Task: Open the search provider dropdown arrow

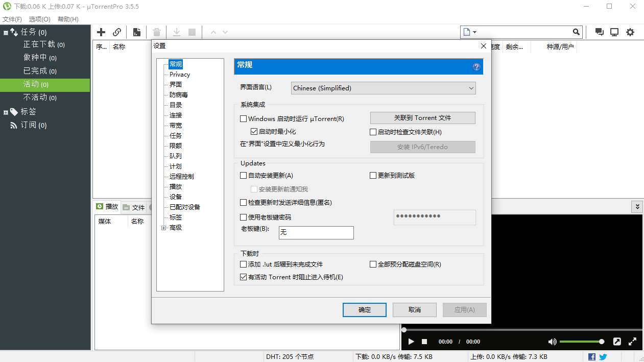Action: coord(475,32)
